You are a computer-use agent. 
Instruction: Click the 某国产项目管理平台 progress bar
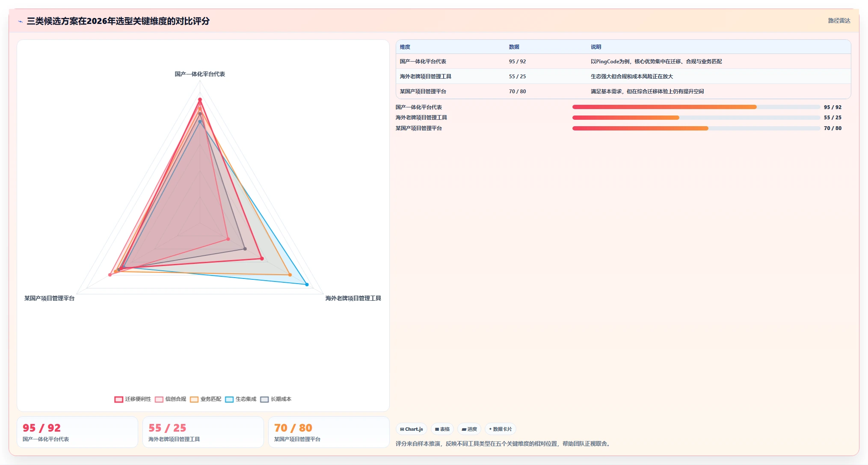tap(696, 128)
